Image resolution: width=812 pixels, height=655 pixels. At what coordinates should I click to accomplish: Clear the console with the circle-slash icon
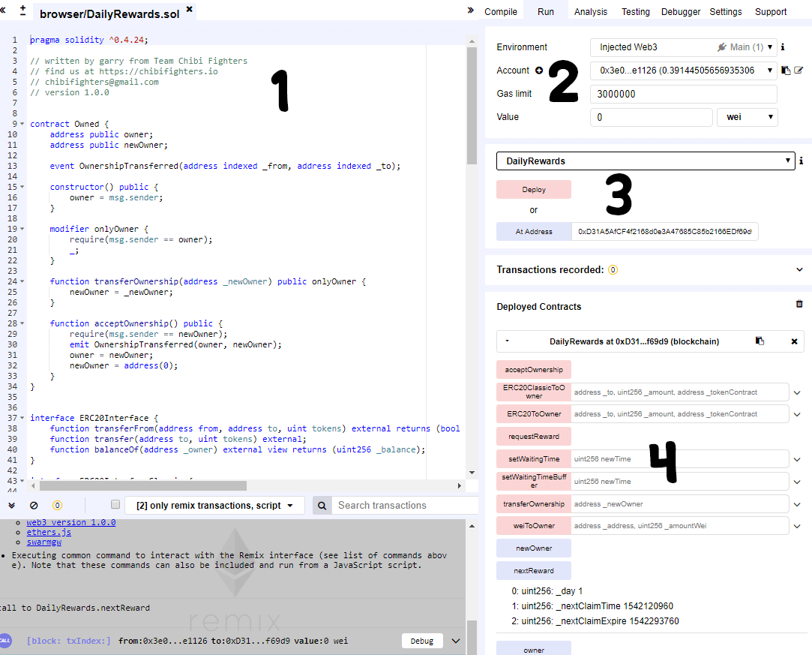click(34, 505)
